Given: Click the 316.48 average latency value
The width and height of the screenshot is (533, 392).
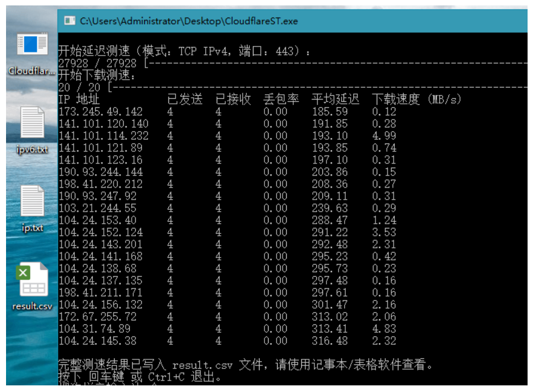Looking at the screenshot, I should [330, 341].
